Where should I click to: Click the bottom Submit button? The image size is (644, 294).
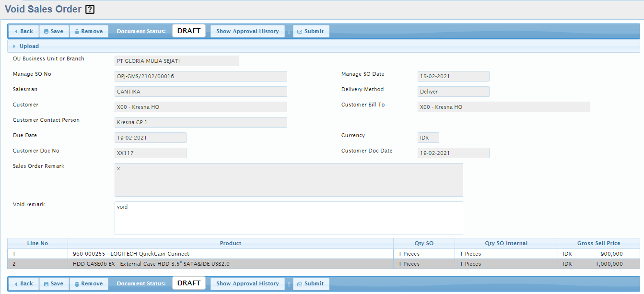click(x=311, y=283)
